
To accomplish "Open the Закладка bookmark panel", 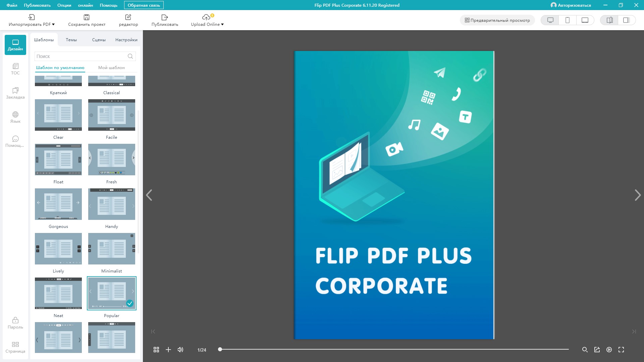I will pyautogui.click(x=15, y=93).
